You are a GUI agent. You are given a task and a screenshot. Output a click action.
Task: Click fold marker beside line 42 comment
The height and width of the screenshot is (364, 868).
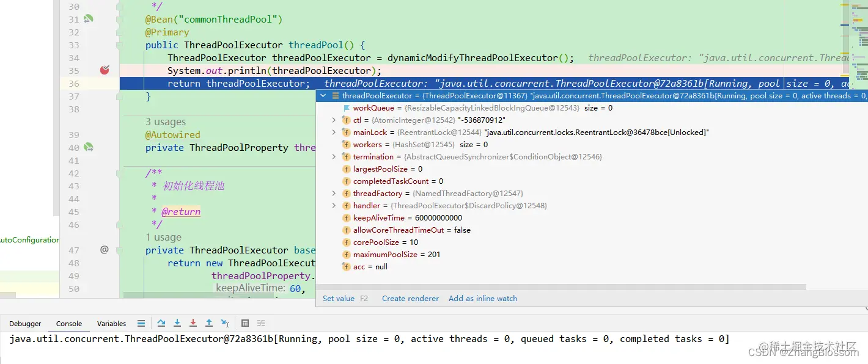[x=120, y=173]
